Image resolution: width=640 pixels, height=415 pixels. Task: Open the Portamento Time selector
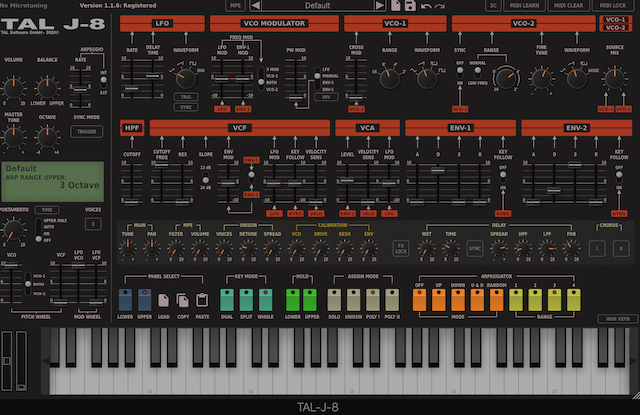tap(47, 210)
